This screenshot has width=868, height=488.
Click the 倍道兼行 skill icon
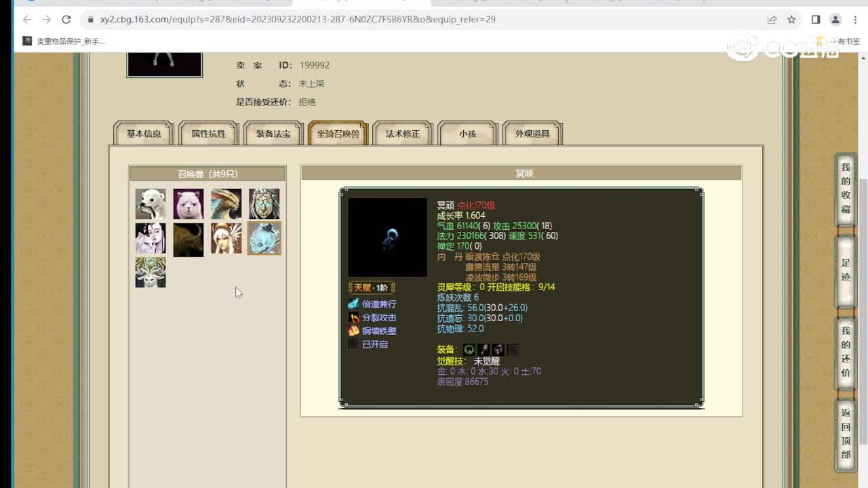tap(353, 304)
